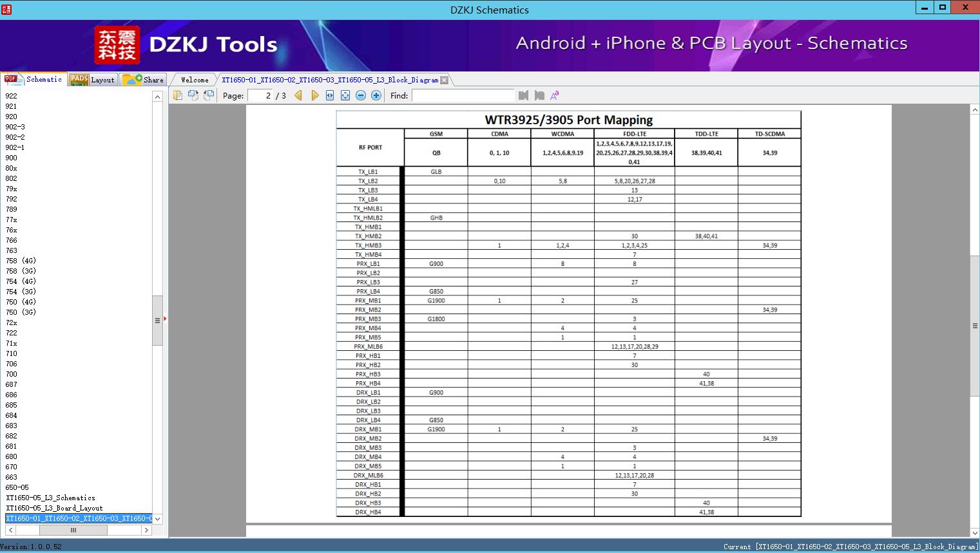The width and height of the screenshot is (980, 553).
Task: Click the page number input field
Action: 260,95
